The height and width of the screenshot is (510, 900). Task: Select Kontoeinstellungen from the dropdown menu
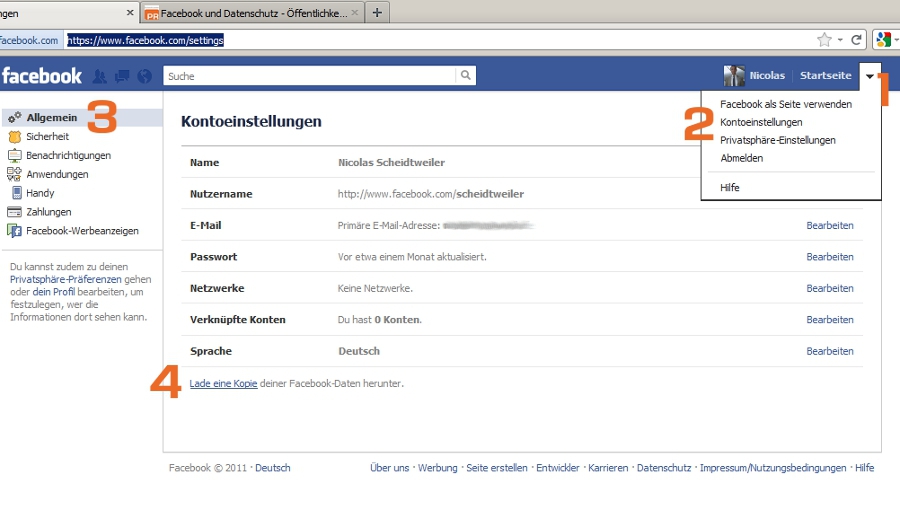pyautogui.click(x=760, y=122)
